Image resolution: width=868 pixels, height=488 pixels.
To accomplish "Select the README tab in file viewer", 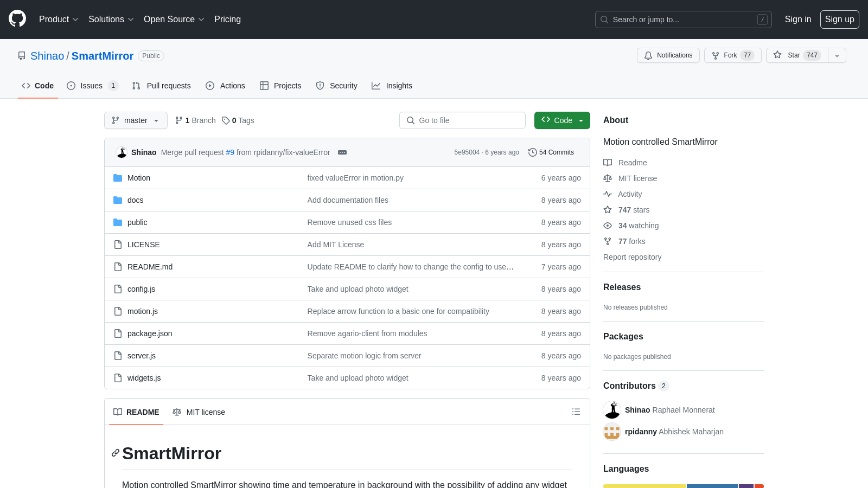I will coord(136,412).
